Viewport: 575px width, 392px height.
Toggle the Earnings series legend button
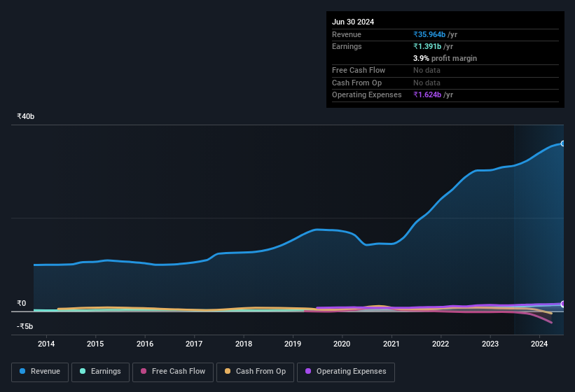[x=100, y=372]
